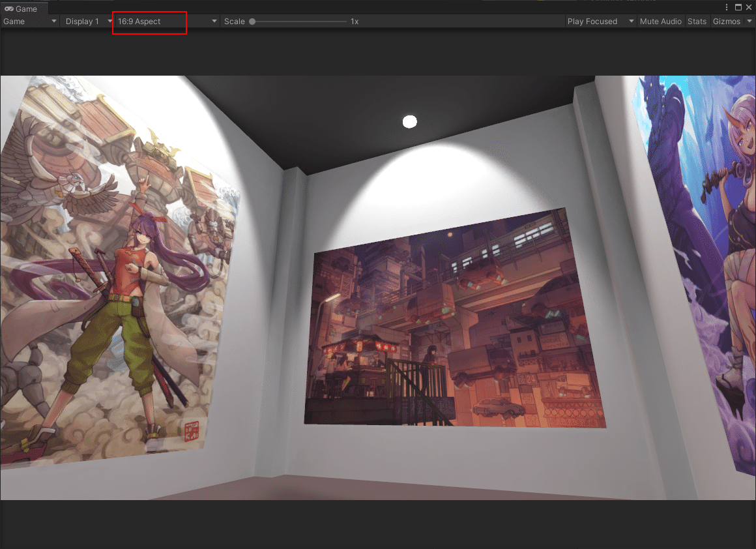This screenshot has width=756, height=549.
Task: Open the Game window three-dot menu
Action: 727,7
